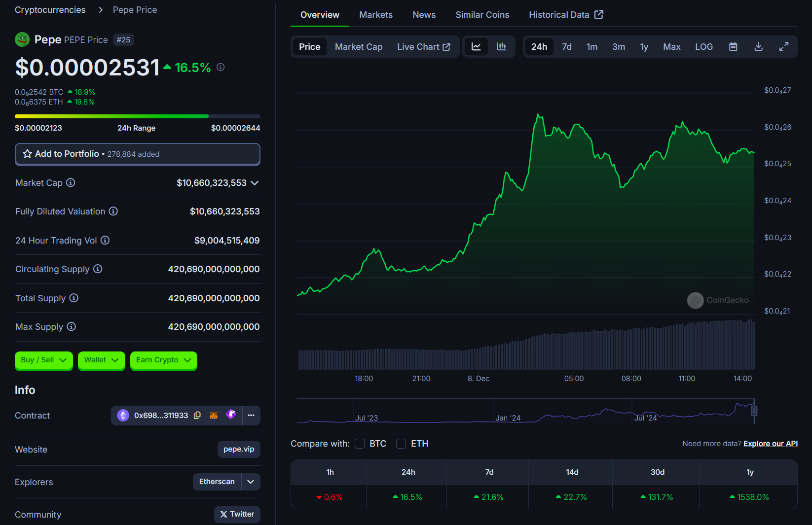Switch to the Markets tab
Image resolution: width=812 pixels, height=525 pixels.
(375, 15)
